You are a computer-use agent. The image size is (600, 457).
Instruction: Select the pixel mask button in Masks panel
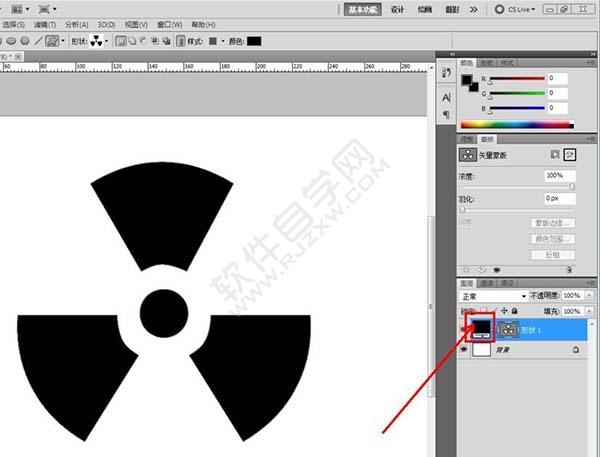tap(555, 154)
